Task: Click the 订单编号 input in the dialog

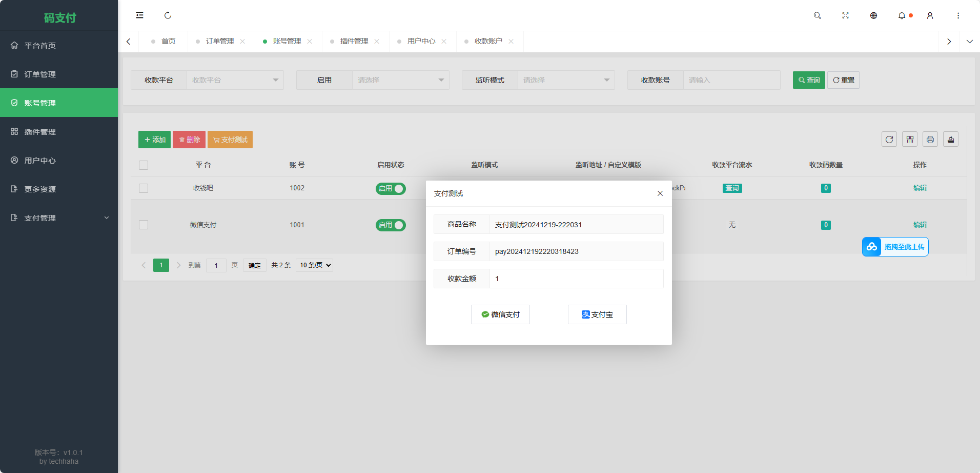Action: click(577, 251)
